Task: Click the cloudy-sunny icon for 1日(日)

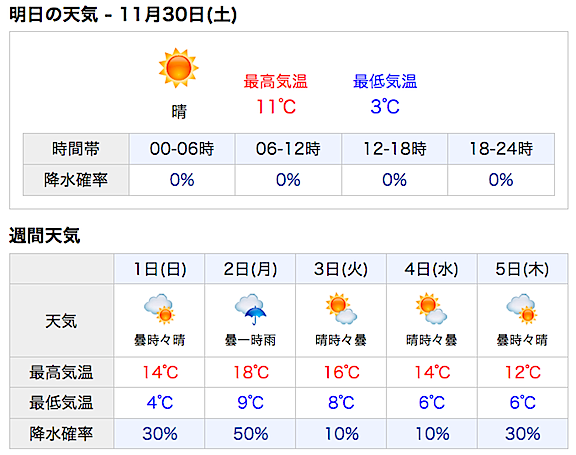Action: click(159, 309)
